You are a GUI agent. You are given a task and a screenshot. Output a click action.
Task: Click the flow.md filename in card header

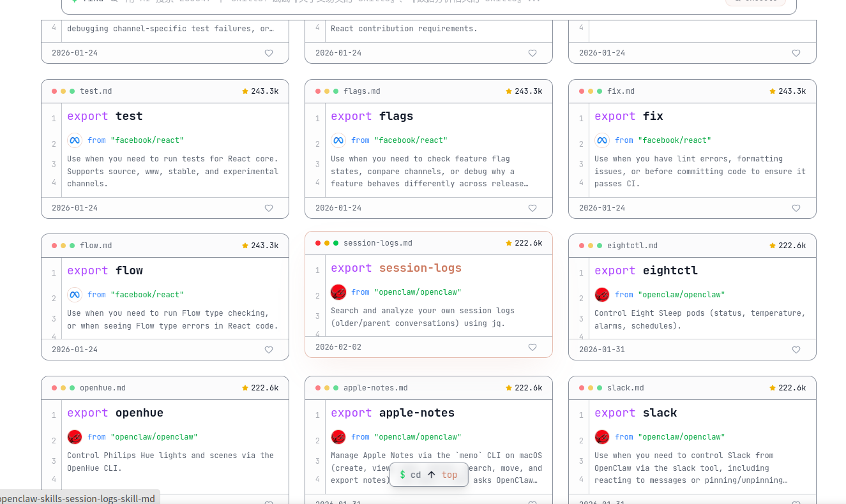pos(96,246)
